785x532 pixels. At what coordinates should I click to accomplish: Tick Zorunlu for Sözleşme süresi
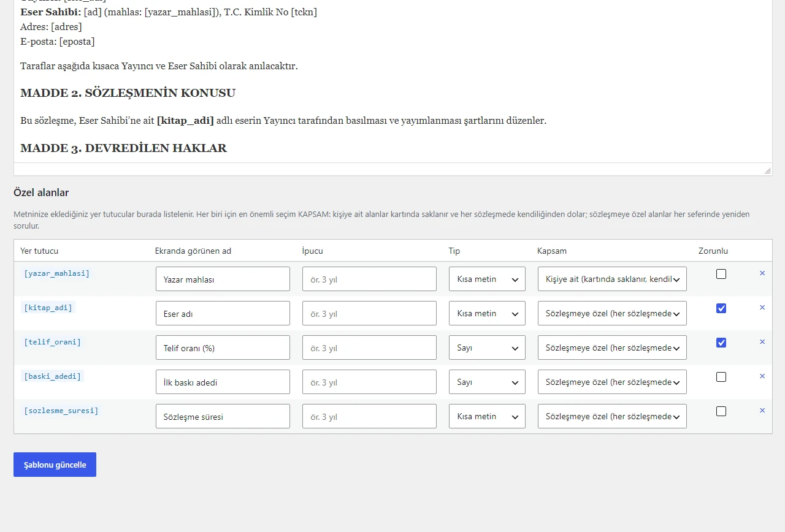pyautogui.click(x=721, y=411)
